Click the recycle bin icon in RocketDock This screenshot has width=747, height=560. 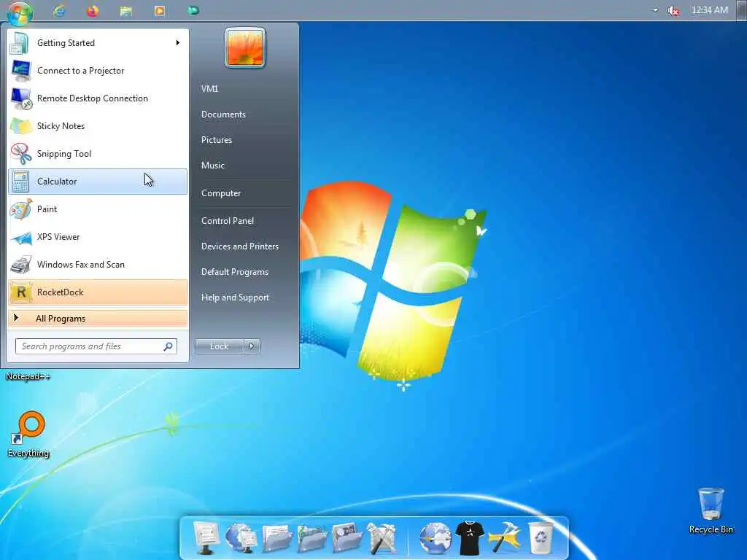[x=541, y=538]
